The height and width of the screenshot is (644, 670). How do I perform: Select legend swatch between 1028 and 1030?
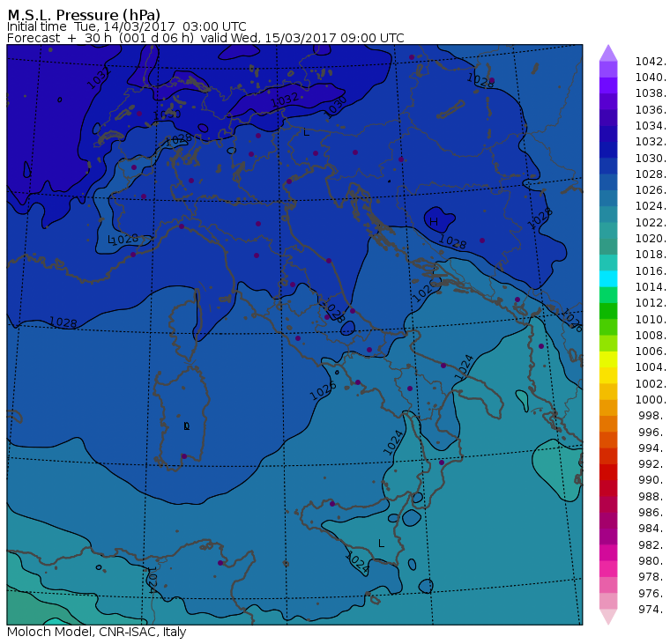(x=608, y=167)
